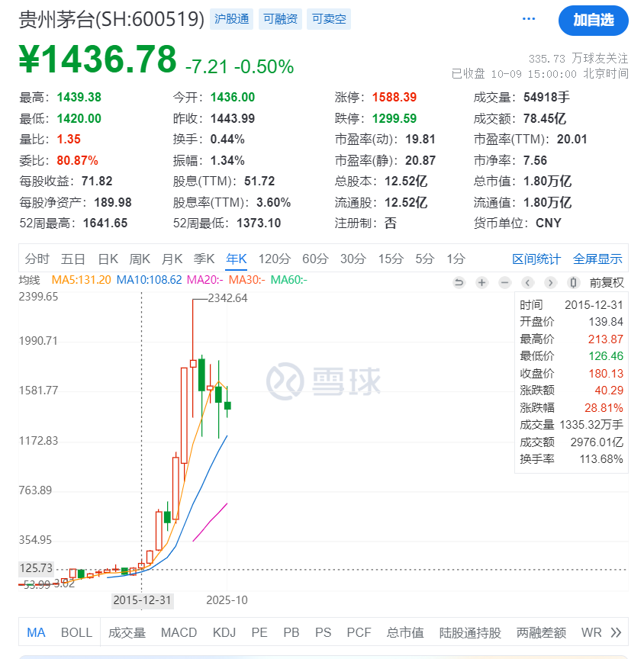Switch to the 5分 chart tab
644x659 pixels.
pos(424,259)
